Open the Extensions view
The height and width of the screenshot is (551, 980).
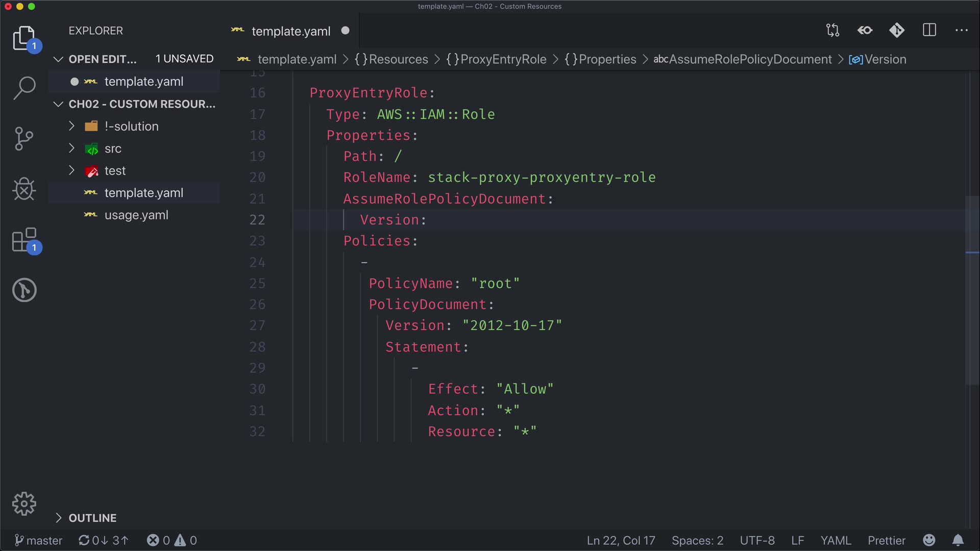click(24, 240)
